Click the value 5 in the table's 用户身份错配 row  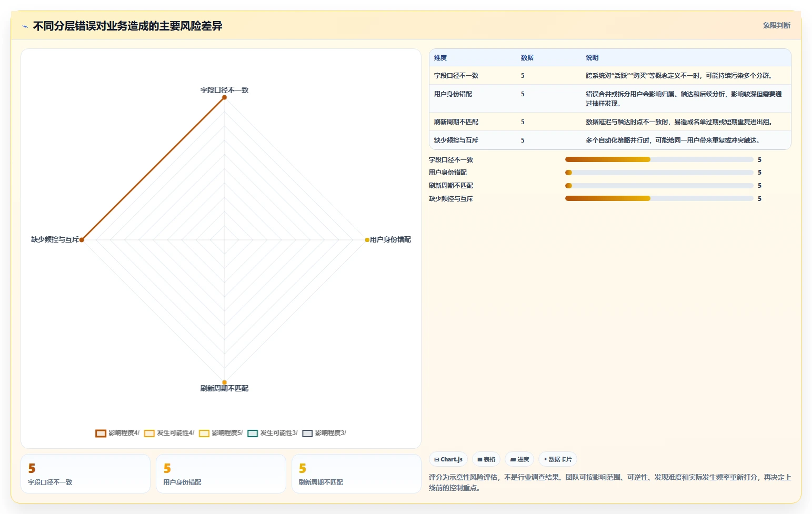523,94
